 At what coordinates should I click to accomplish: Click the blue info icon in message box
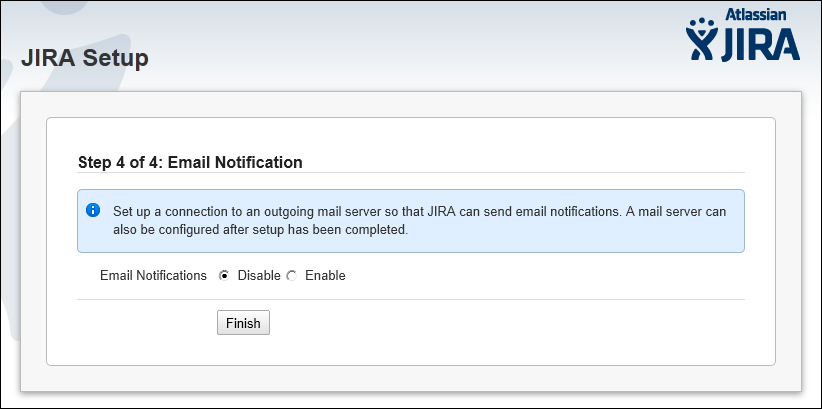click(93, 210)
